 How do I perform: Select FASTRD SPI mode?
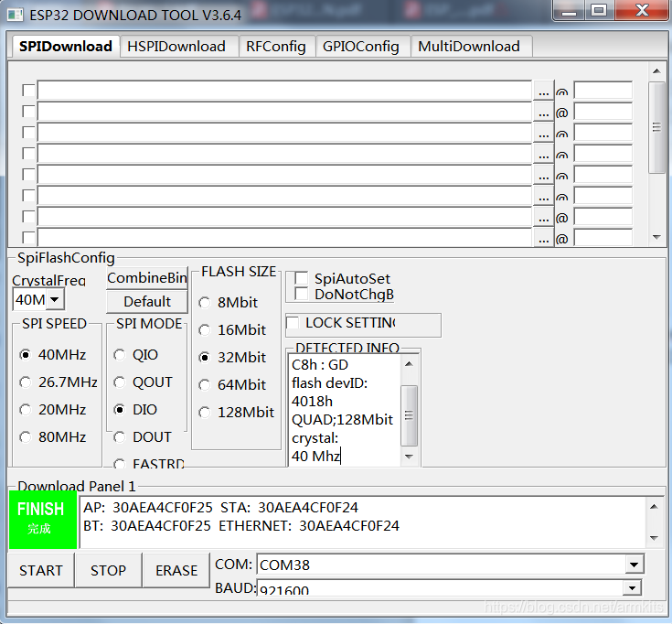point(119,464)
